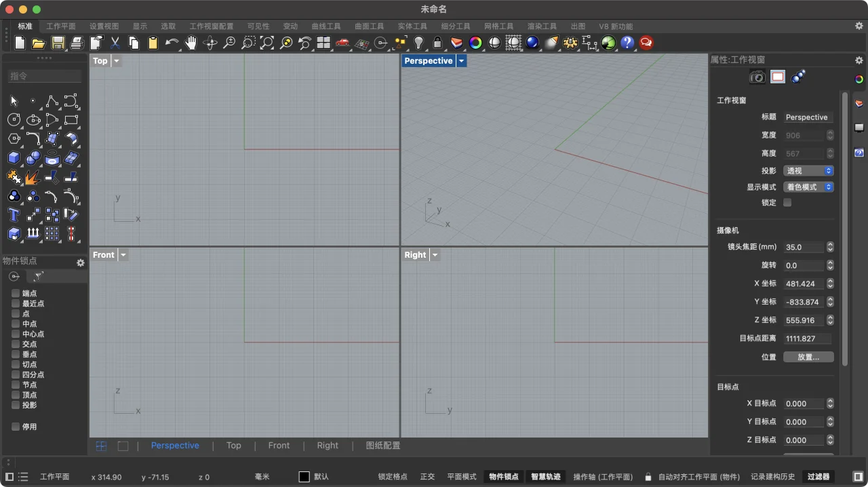Check the 停用 disable snaps box
The width and height of the screenshot is (868, 487).
[16, 427]
